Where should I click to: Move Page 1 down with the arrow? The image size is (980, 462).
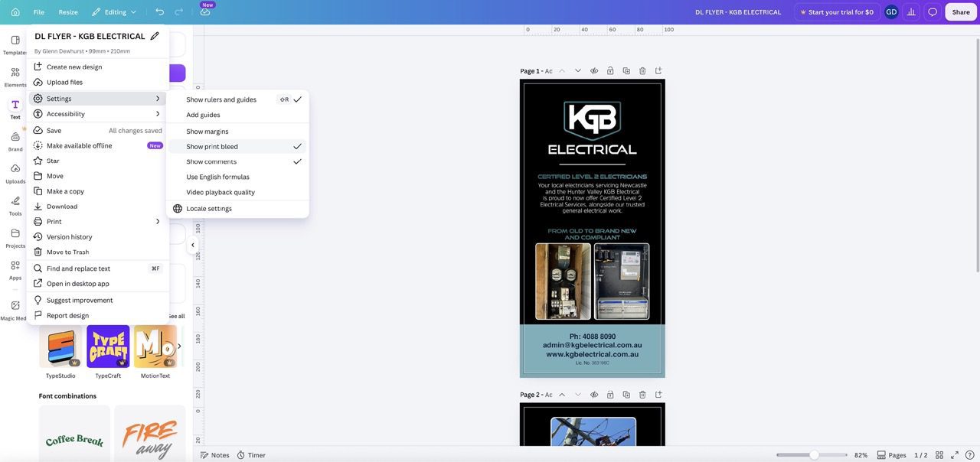(x=578, y=71)
